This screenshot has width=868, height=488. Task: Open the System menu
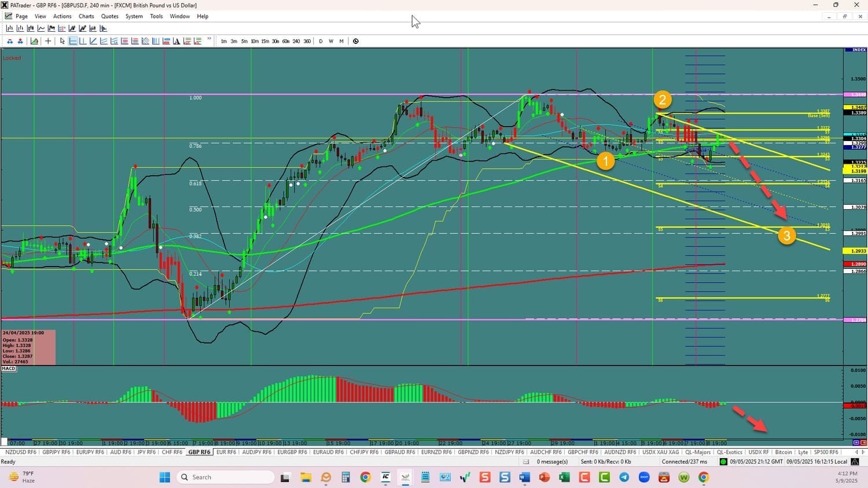click(134, 16)
